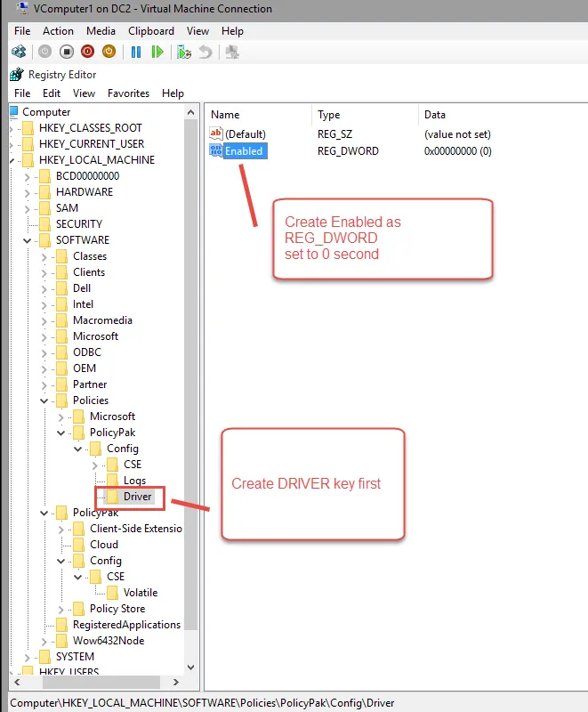Image resolution: width=588 pixels, height=712 pixels.
Task: Pause the virtual machine
Action: (x=136, y=53)
